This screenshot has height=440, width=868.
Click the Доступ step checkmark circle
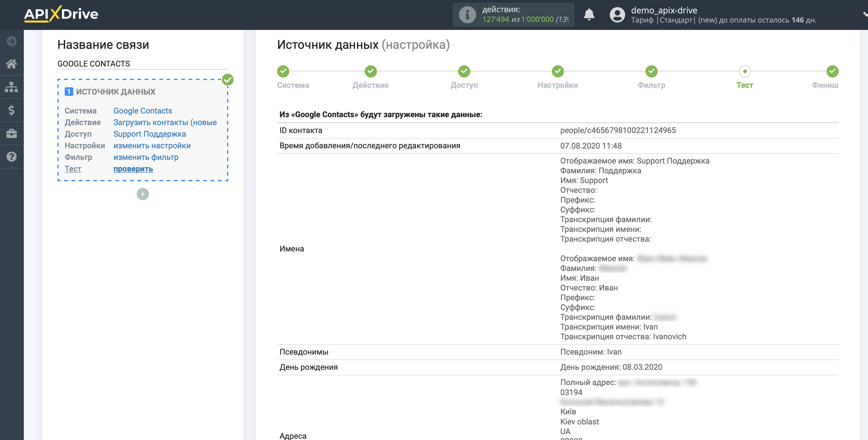[x=464, y=71]
